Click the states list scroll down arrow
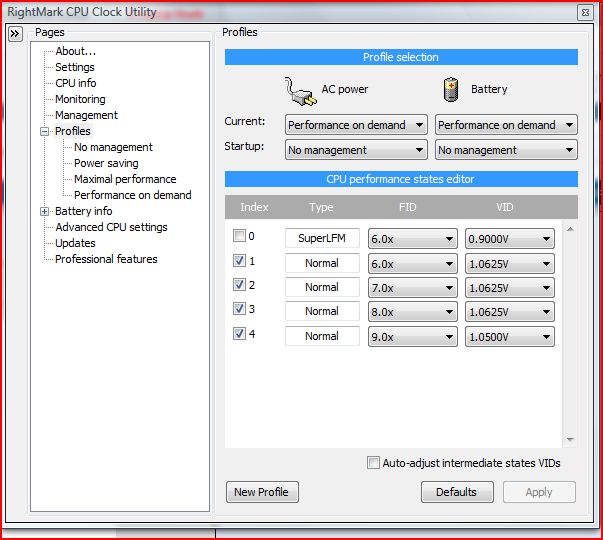The width and height of the screenshot is (603, 540). coord(570,439)
